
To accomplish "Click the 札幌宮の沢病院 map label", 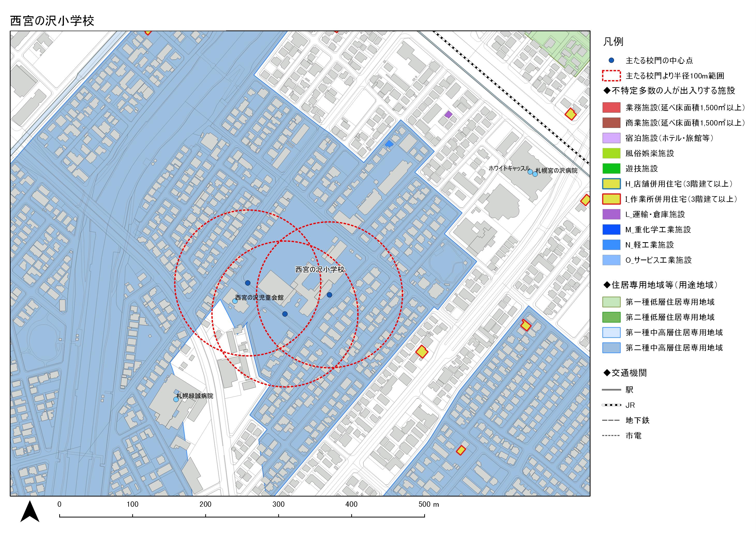I will tap(557, 170).
